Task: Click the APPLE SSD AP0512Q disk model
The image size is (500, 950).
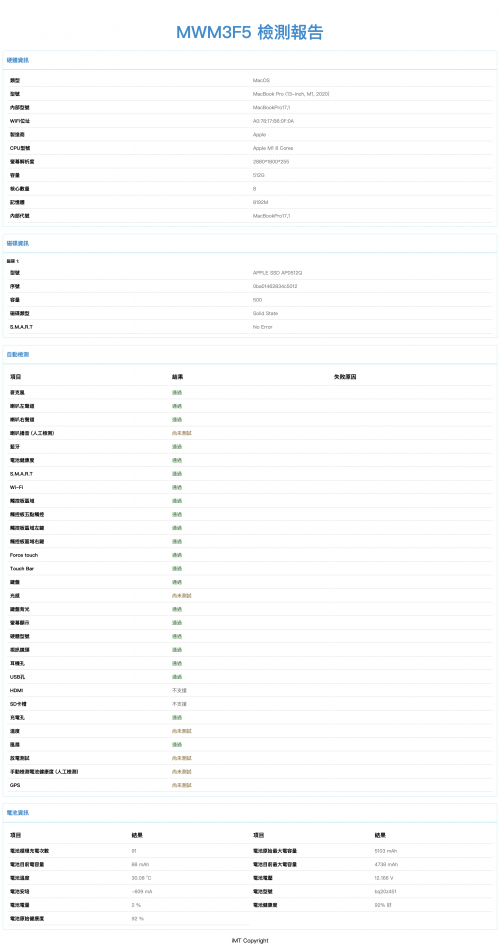Action: click(277, 273)
